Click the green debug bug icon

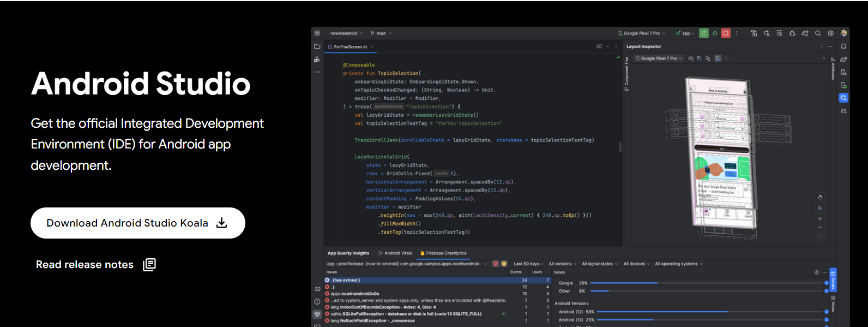point(715,33)
